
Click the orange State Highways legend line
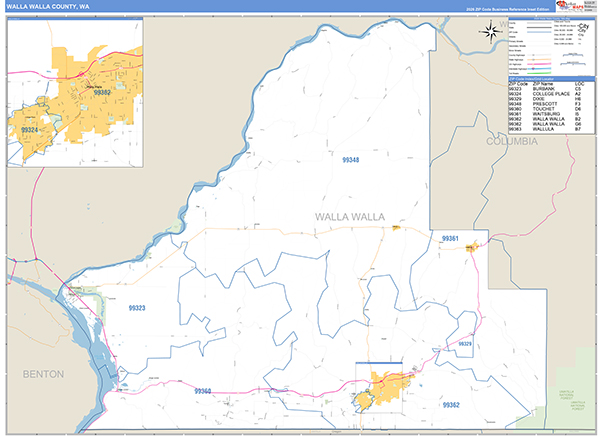tap(539, 60)
